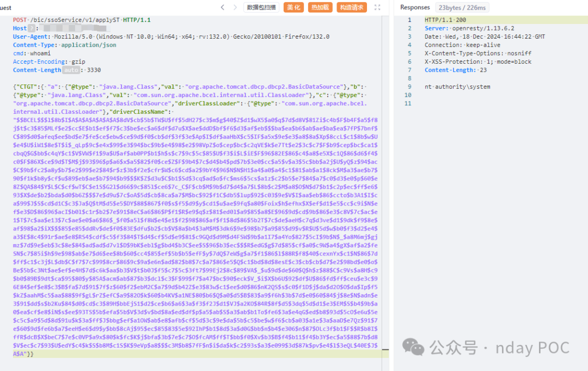Open the Responses tab

[x=415, y=7]
